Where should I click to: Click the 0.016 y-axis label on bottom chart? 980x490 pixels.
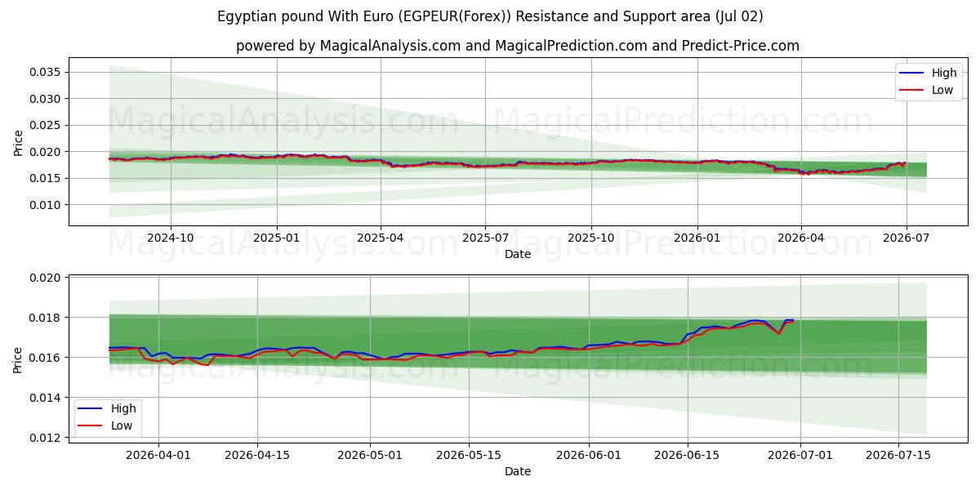coord(45,358)
